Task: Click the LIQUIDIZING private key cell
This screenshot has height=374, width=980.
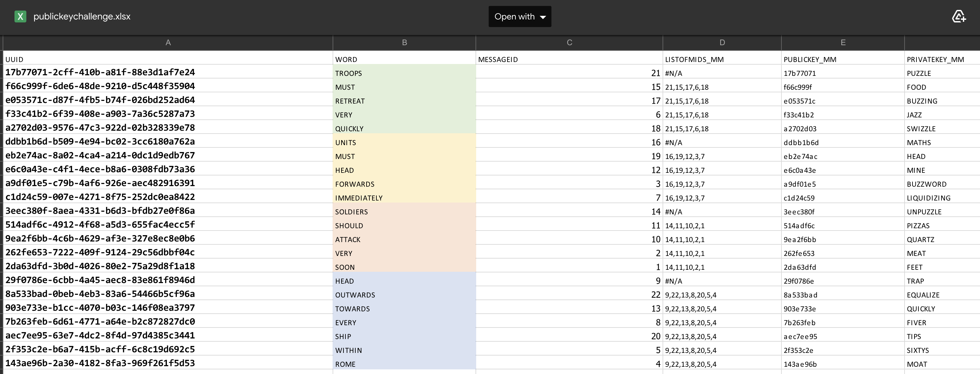Action: [x=928, y=198]
